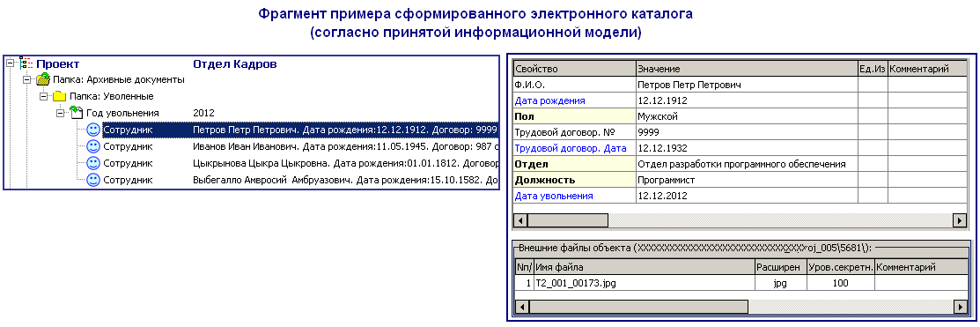This screenshot has height=327, width=980.
Task: Click the Трудовой договор. № property cell
Action: tap(574, 132)
